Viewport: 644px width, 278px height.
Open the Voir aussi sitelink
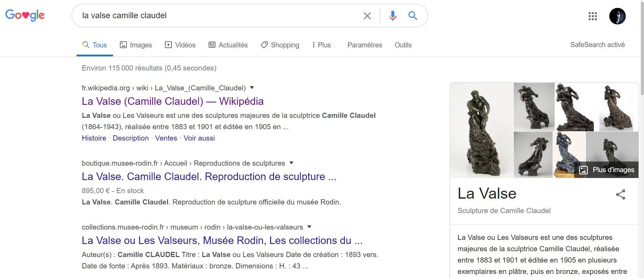199,138
